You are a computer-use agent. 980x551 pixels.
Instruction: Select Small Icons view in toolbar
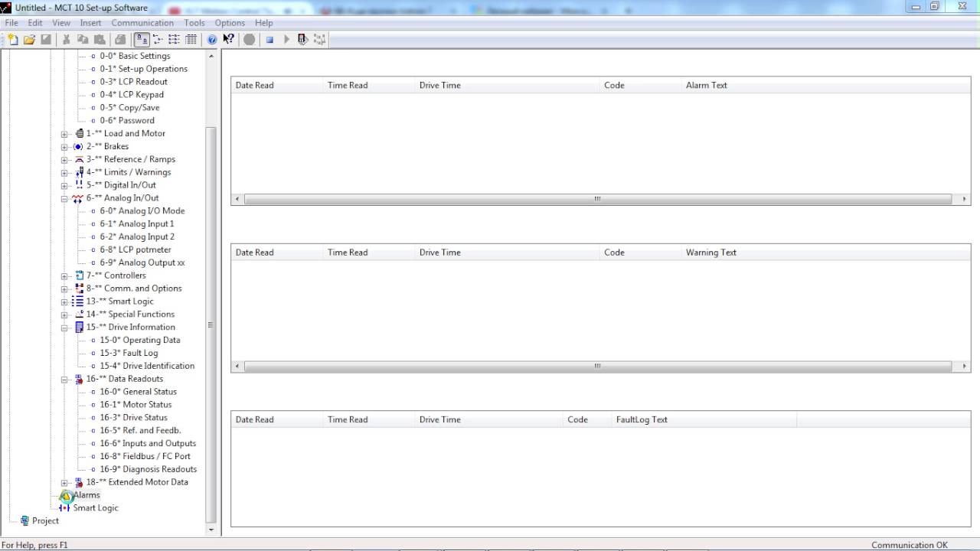[x=158, y=40]
